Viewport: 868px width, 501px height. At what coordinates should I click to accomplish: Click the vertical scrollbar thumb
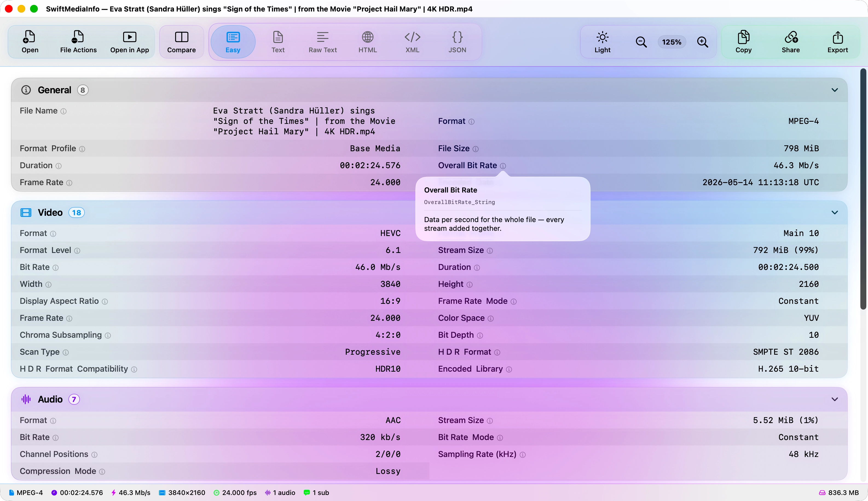pos(863,189)
